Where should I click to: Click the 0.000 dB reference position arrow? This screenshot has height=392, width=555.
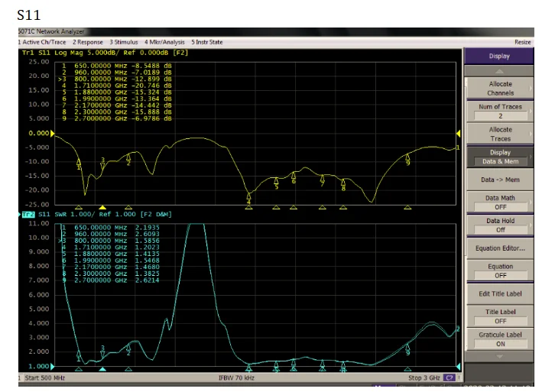click(50, 133)
